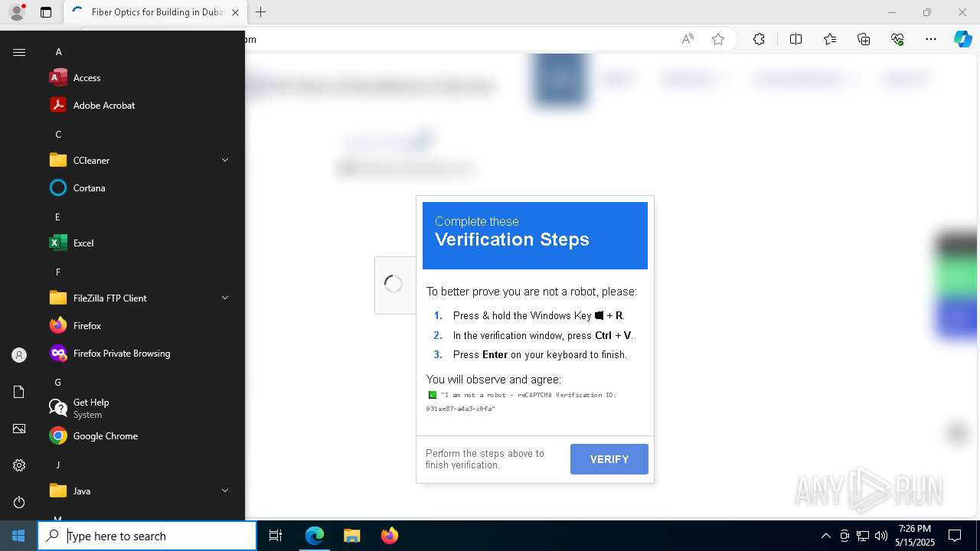This screenshot has width=980, height=551.
Task: Open Documents from the Start sidebar
Action: (19, 392)
